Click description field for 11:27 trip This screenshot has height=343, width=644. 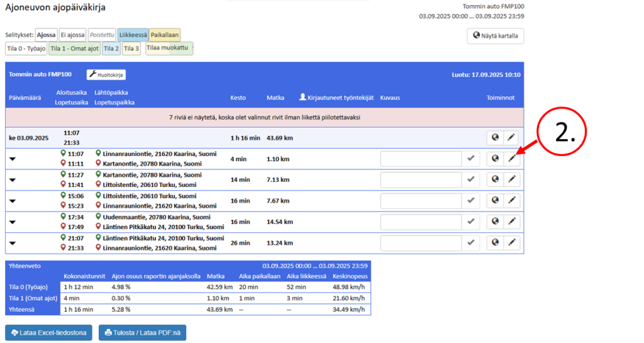[421, 180]
